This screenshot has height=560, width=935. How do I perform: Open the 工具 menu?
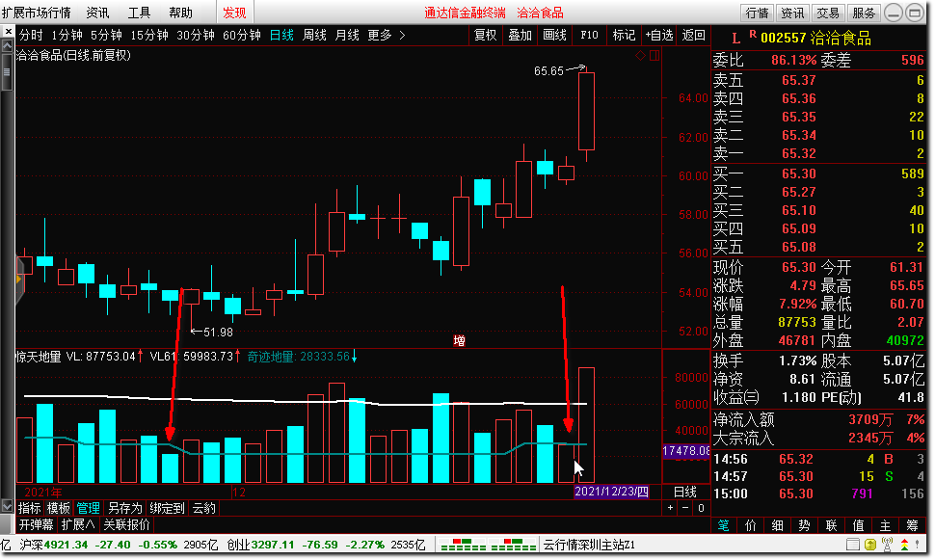tap(140, 13)
